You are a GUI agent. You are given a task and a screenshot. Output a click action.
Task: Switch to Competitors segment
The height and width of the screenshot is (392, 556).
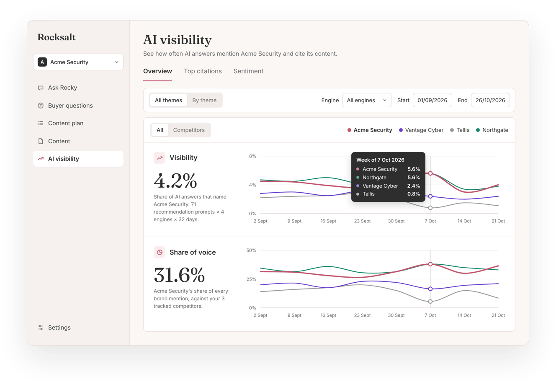click(189, 130)
